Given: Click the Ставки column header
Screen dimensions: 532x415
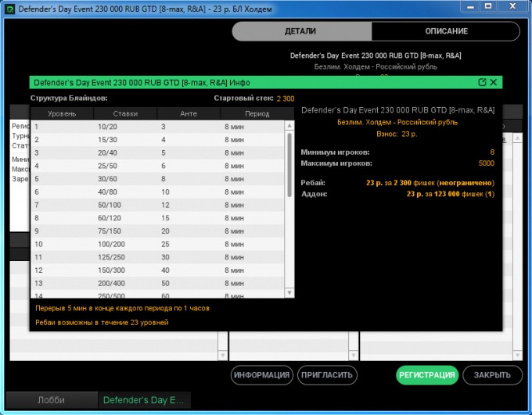Looking at the screenshot, I should (x=124, y=113).
